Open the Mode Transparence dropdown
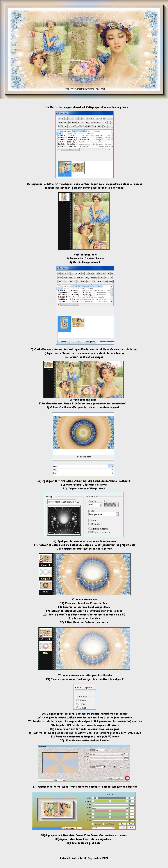The height and width of the screenshot is (868, 168). 117,515
